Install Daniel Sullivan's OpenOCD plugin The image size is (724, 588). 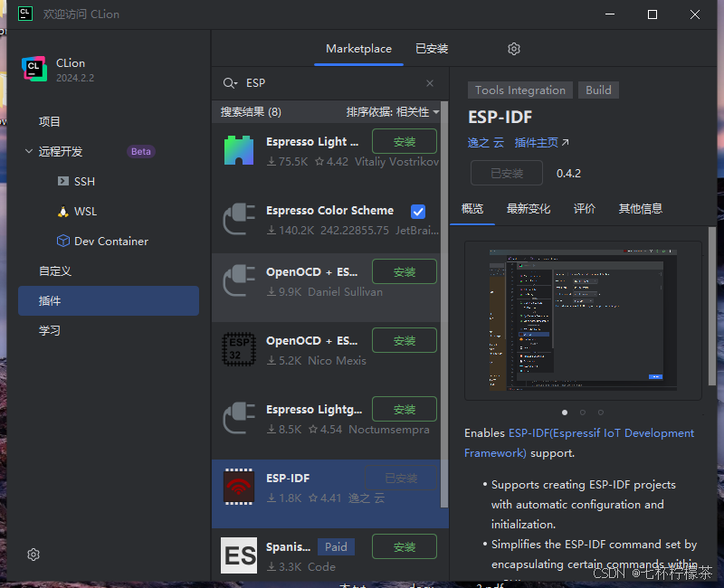(405, 271)
